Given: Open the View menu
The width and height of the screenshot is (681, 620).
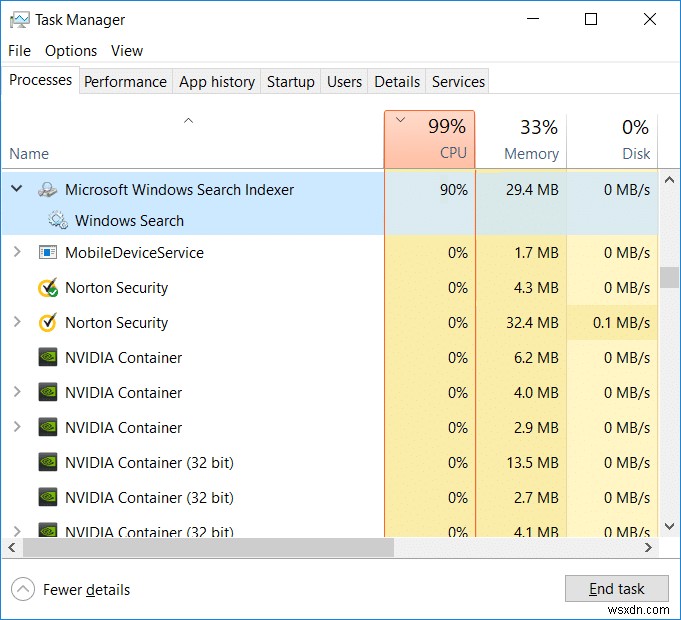Looking at the screenshot, I should (126, 51).
